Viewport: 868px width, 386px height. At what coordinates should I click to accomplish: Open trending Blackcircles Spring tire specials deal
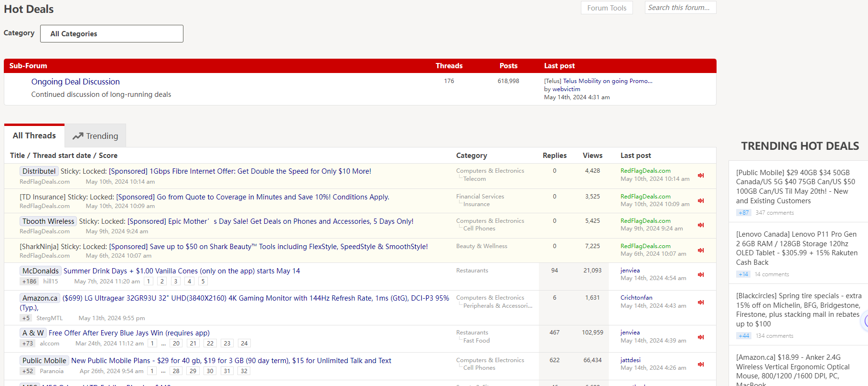click(799, 310)
